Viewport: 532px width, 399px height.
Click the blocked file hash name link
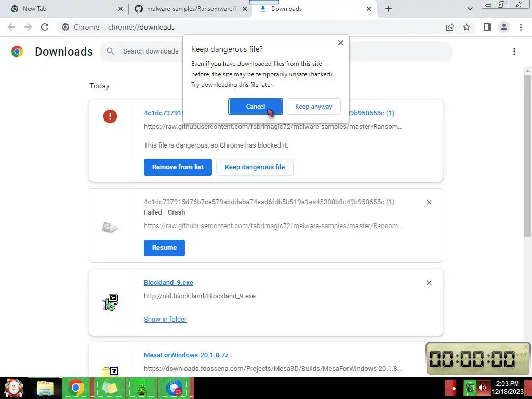(269, 113)
